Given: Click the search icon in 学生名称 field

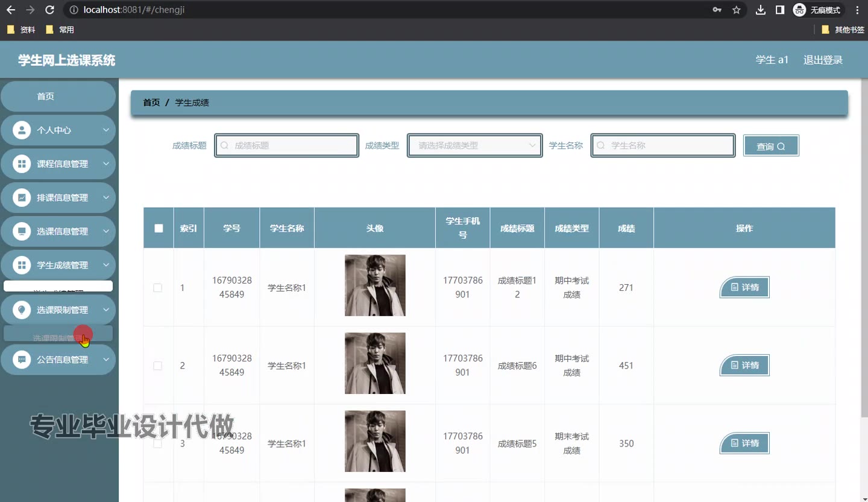Looking at the screenshot, I should pos(601,145).
